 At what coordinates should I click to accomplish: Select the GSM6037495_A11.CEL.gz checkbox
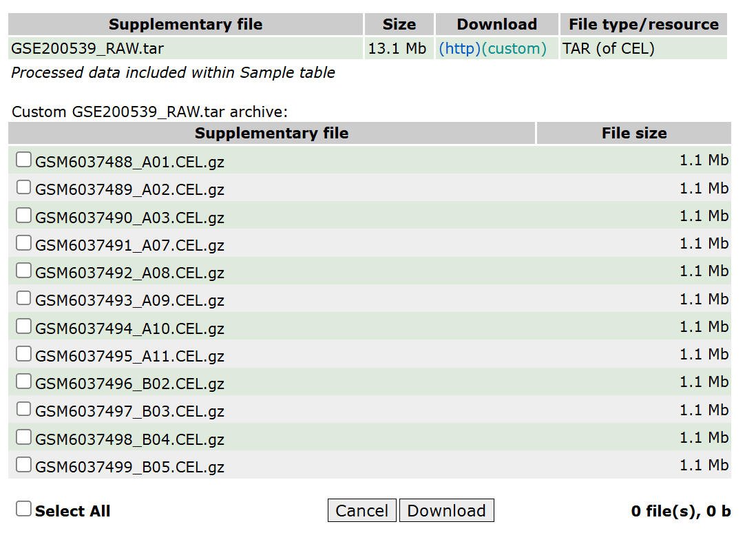click(23, 354)
